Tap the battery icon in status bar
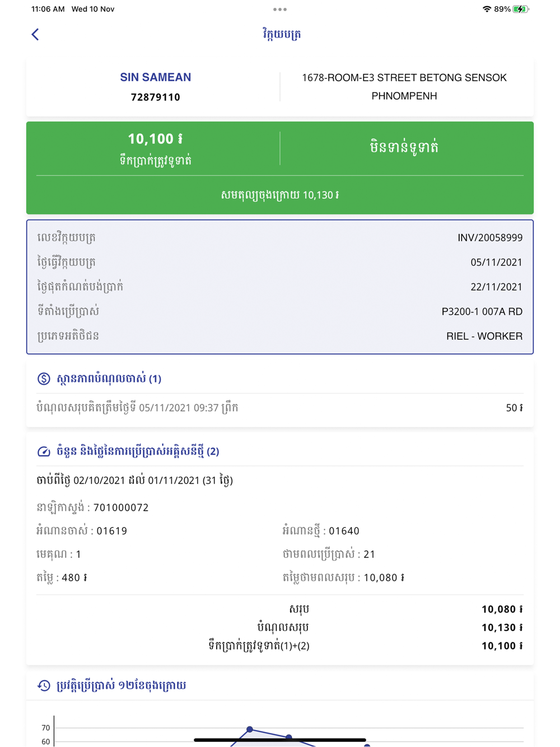The image size is (560, 747). click(x=521, y=9)
